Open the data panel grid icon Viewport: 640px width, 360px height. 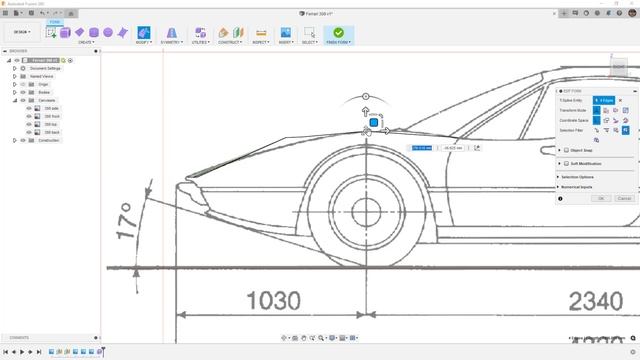pos(5,13)
